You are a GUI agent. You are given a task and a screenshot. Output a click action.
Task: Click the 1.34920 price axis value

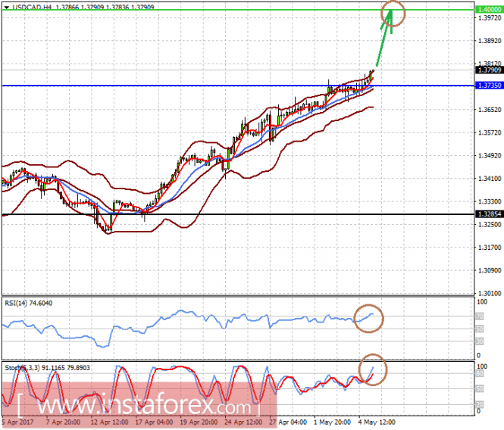(490, 156)
